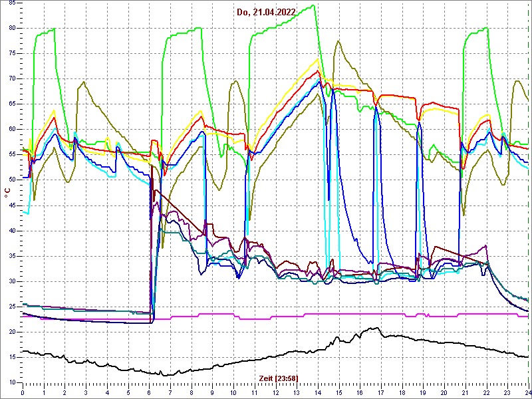This screenshot has width=532, height=399.
Task: Select the y-axis value 75
Action: pyautogui.click(x=11, y=54)
